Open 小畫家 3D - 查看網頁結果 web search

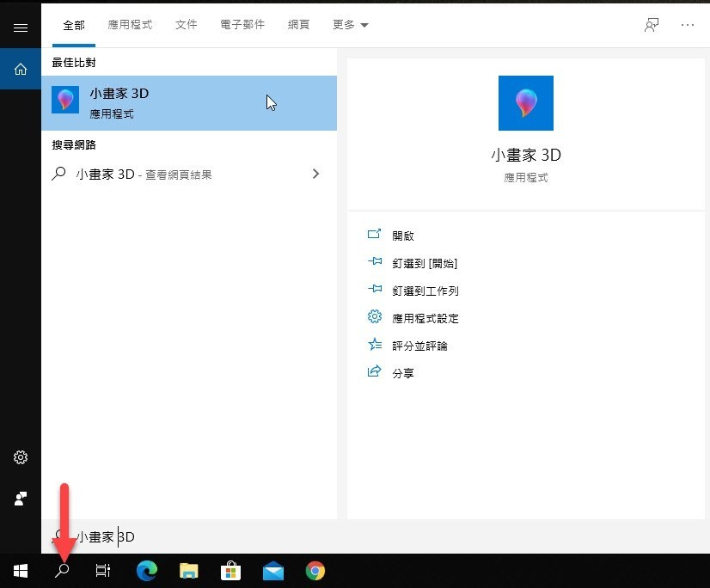click(189, 174)
